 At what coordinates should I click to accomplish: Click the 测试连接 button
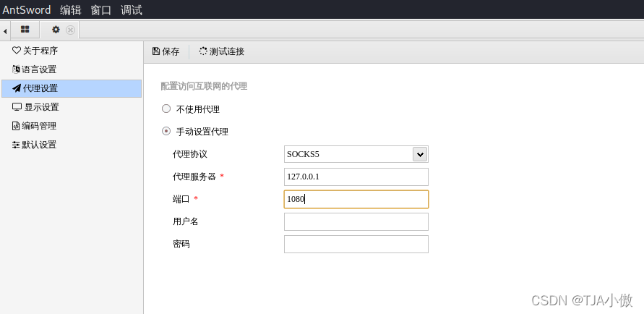point(222,51)
